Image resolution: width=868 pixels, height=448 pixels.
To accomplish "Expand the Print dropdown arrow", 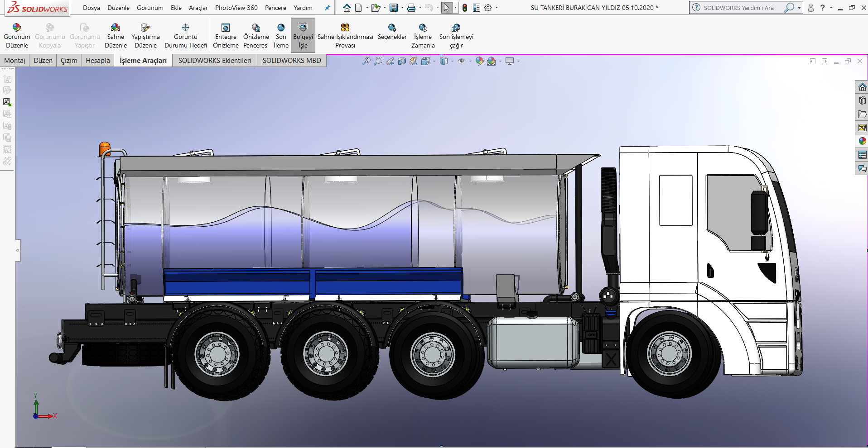I will (420, 8).
